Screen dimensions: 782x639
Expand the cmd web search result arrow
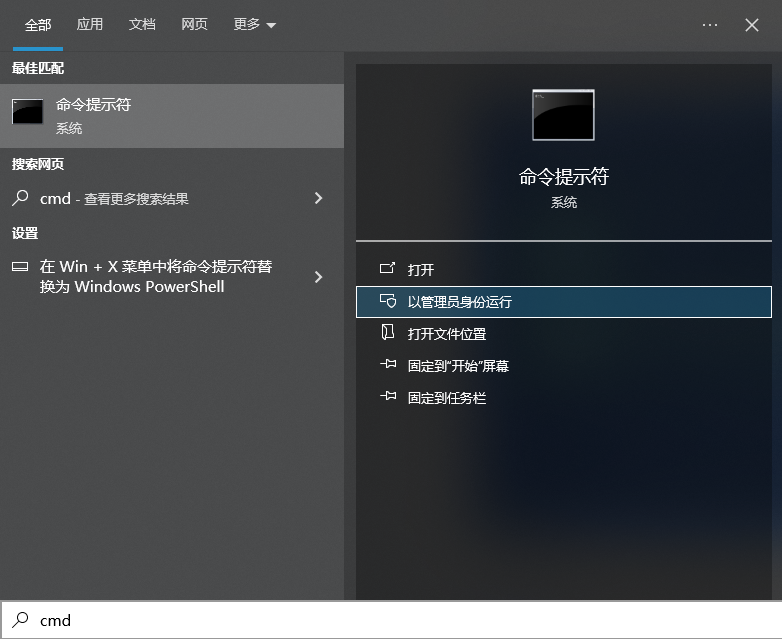[319, 198]
